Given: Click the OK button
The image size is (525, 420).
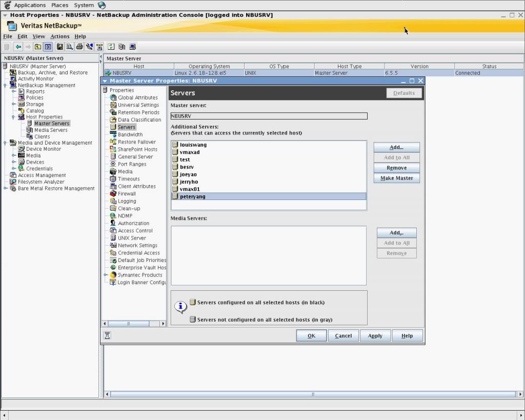Looking at the screenshot, I should click(311, 335).
